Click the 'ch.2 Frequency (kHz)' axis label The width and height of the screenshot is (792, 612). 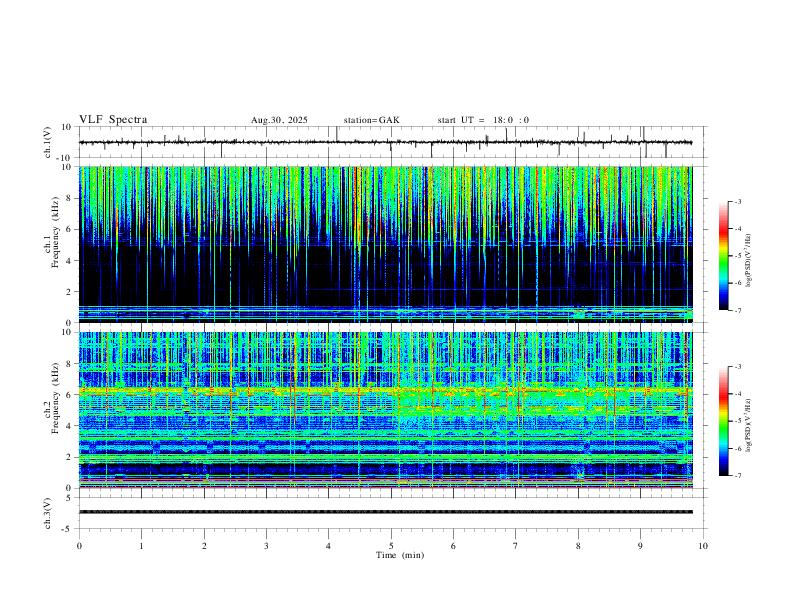pos(52,398)
